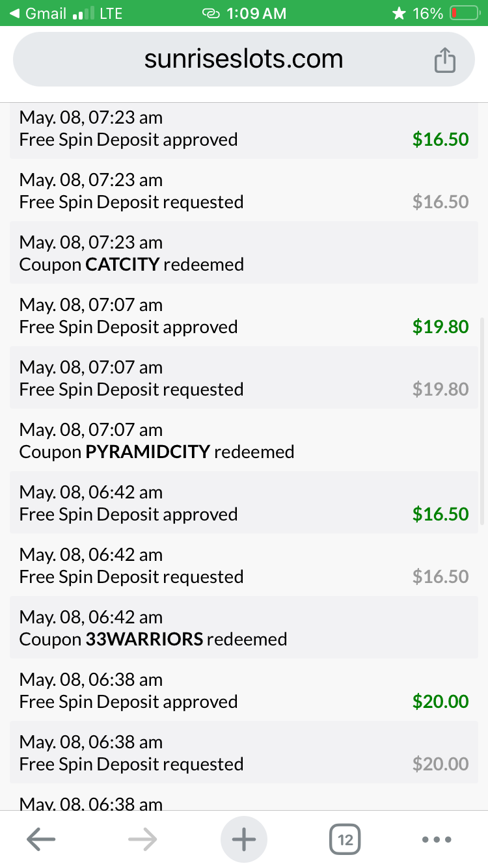Click the page scrollbar on right edge
Image resolution: width=488 pixels, height=868 pixels.
[x=481, y=422]
